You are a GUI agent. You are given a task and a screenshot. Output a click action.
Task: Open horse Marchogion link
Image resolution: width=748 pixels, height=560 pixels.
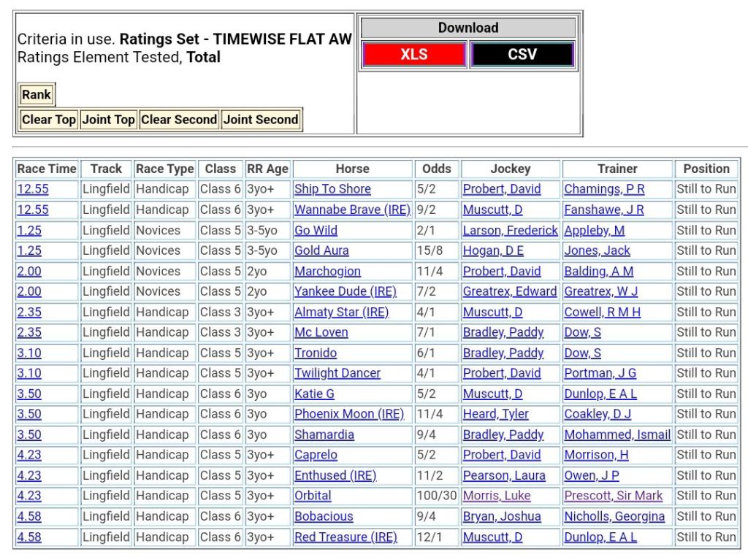[x=327, y=271]
